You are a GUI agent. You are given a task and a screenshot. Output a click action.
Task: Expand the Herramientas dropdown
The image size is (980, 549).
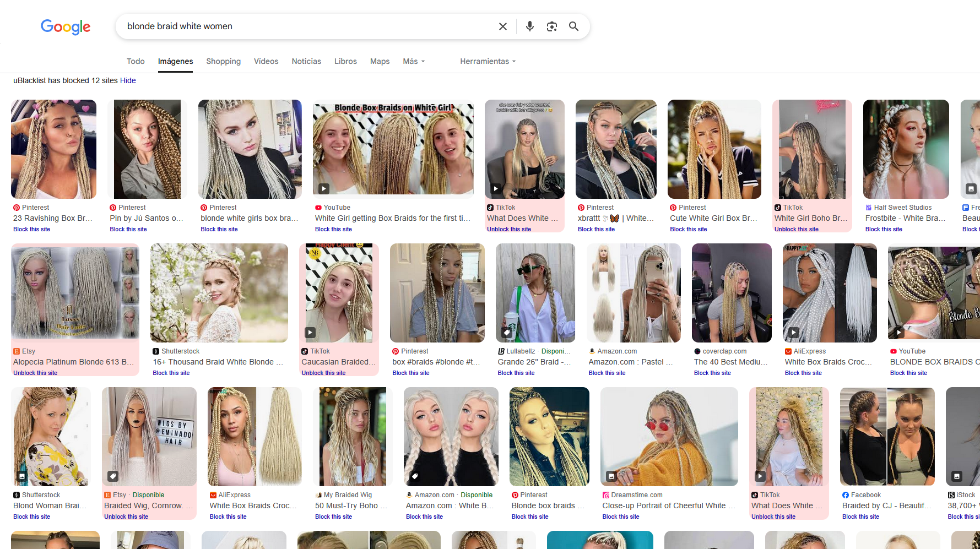point(488,61)
